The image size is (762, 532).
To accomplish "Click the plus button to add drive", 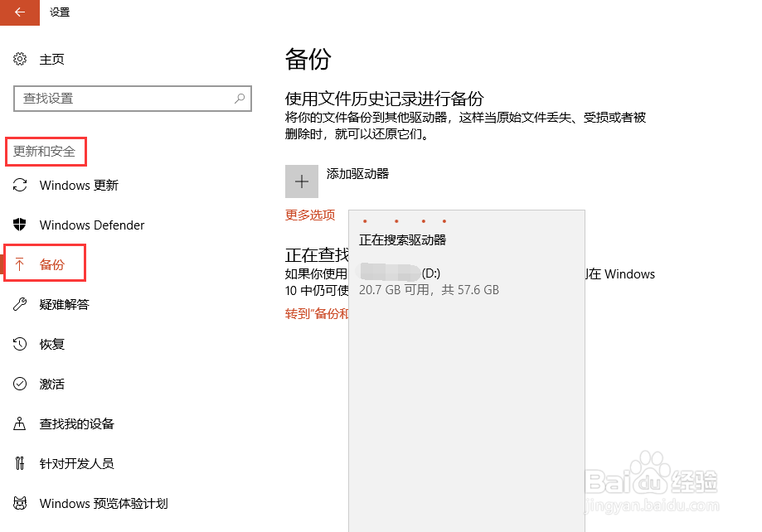I will (302, 181).
